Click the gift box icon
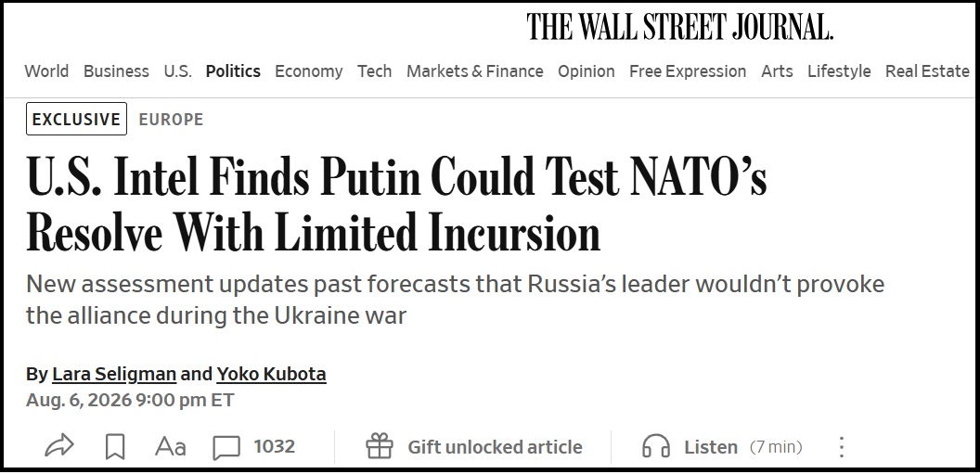Viewport: 980px width, 474px height. click(x=380, y=446)
